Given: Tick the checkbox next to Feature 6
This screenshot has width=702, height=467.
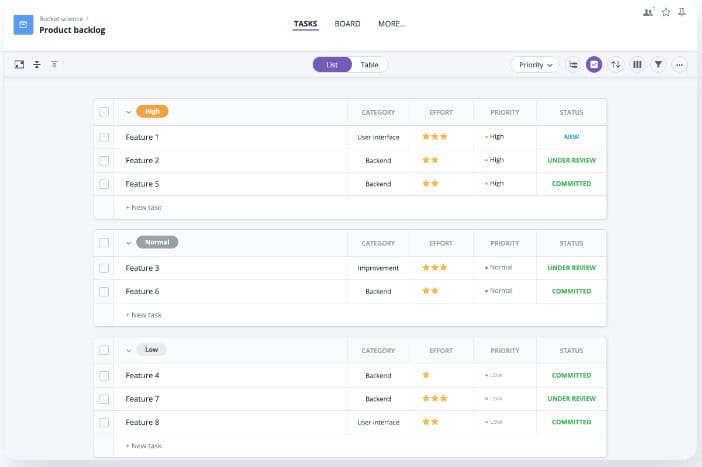Looking at the screenshot, I should 104,291.
